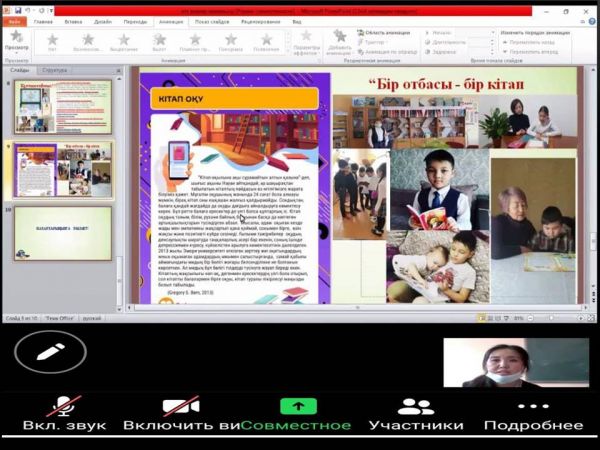Click the Просмотр animation preview button
The image size is (600, 450).
click(16, 41)
